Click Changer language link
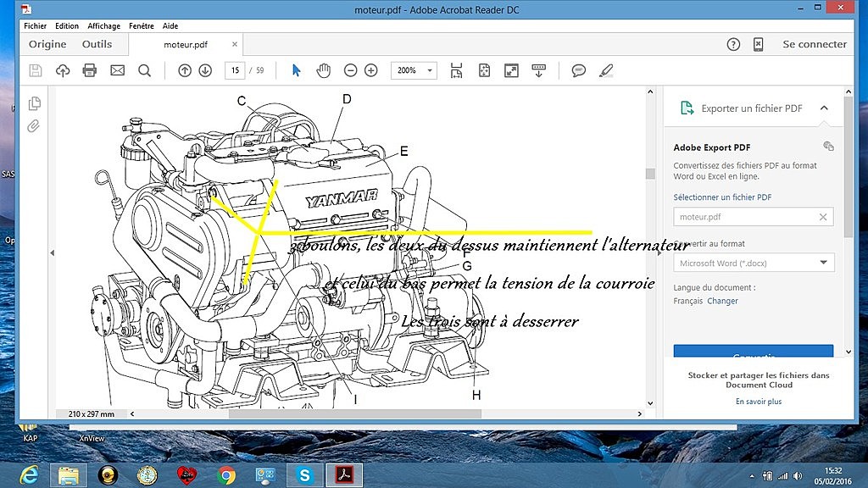This screenshot has width=868, height=488. (x=722, y=301)
